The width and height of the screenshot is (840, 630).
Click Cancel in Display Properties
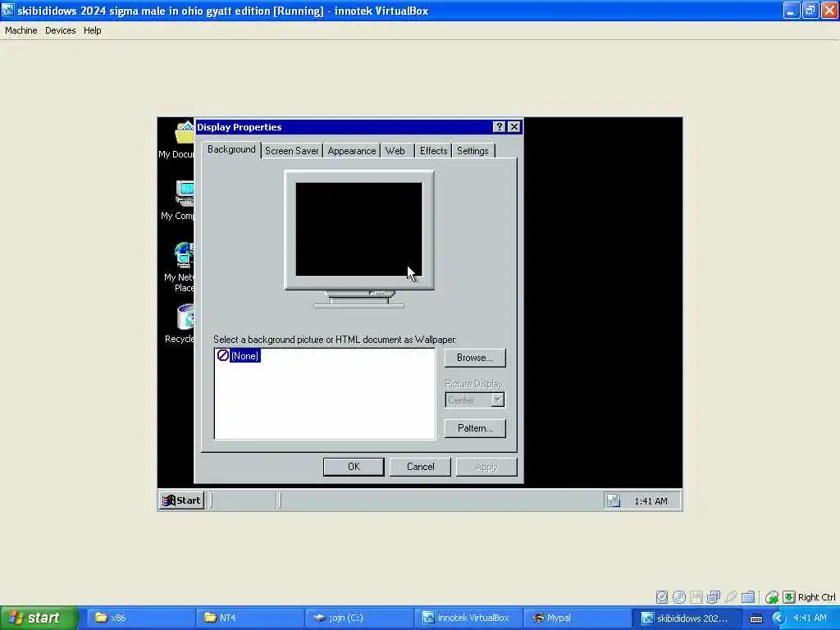tap(420, 467)
